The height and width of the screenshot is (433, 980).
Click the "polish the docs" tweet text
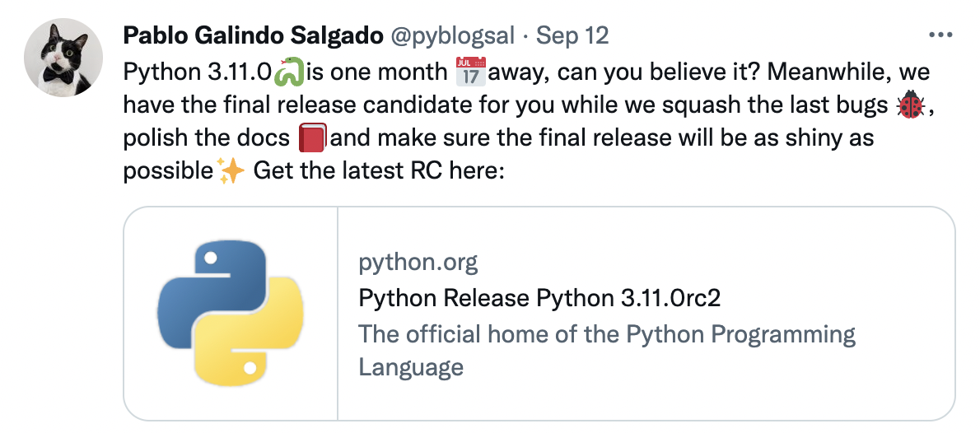click(207, 138)
